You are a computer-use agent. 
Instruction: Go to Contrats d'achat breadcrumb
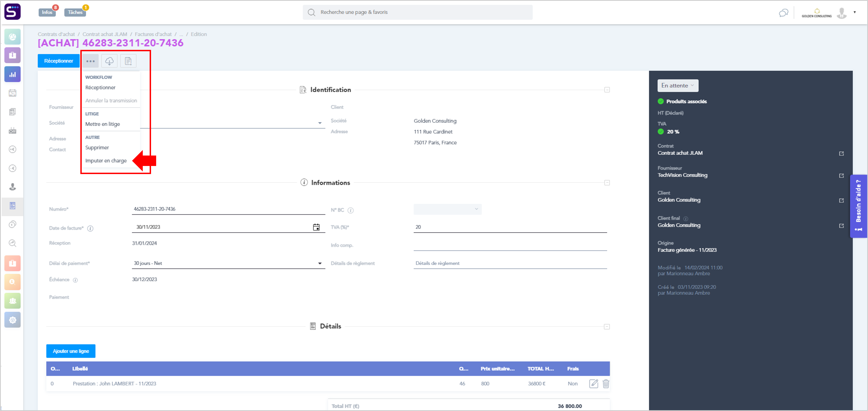[56, 34]
